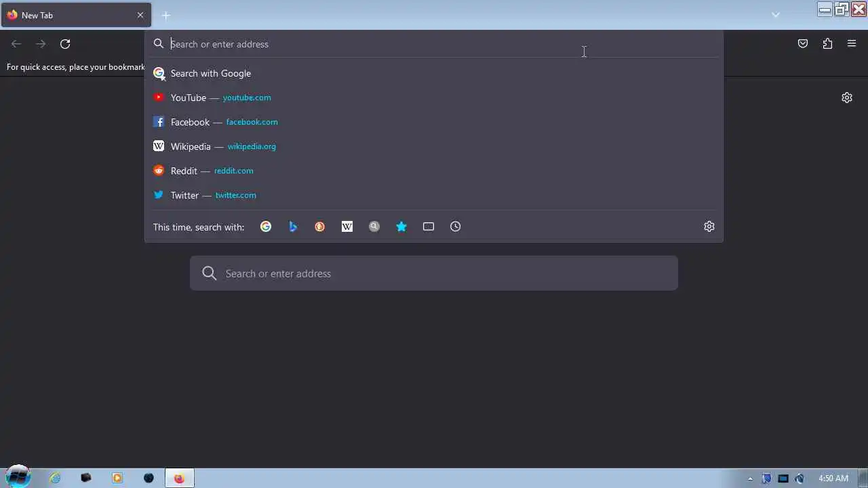
Task: Close the New Tab tab
Action: [140, 15]
